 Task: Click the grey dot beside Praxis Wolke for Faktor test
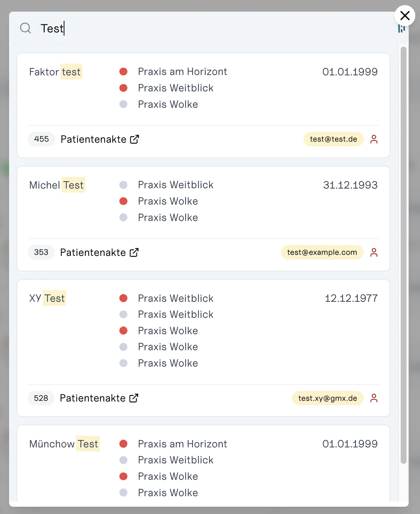tap(123, 104)
